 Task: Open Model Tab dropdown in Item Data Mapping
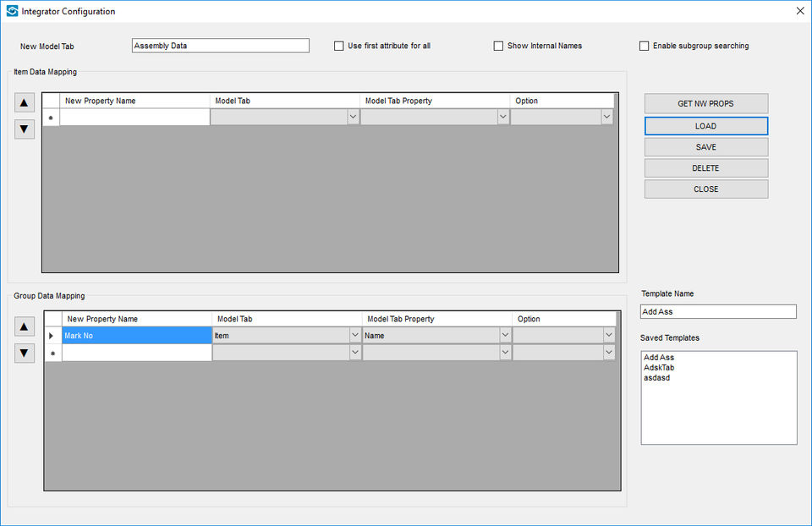353,118
